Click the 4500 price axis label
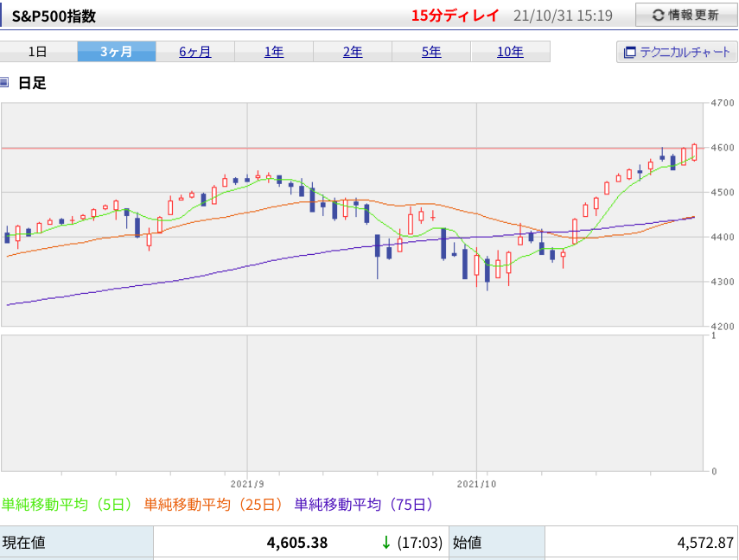The width and height of the screenshot is (739, 560). [x=723, y=193]
